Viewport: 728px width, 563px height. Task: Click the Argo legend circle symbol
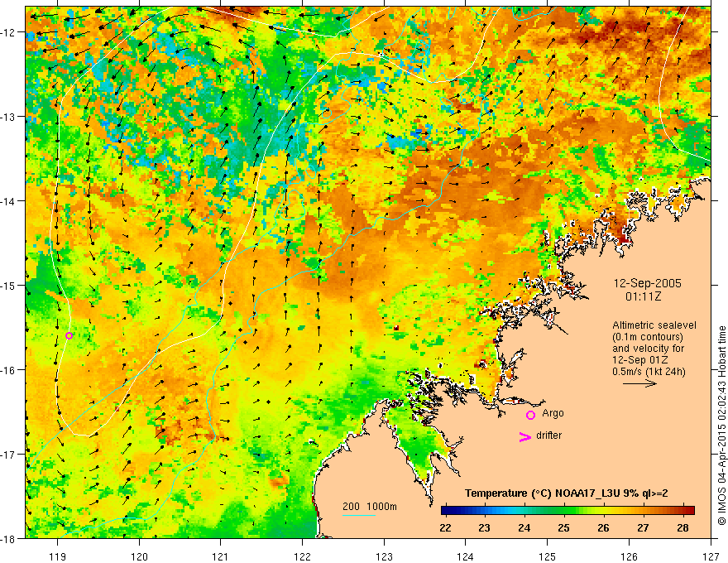(x=530, y=415)
